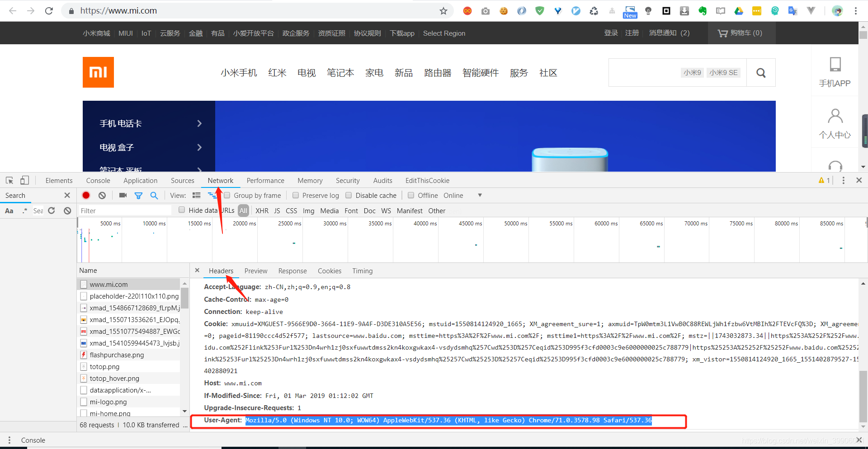
Task: Clear network log icon
Action: pyautogui.click(x=102, y=195)
